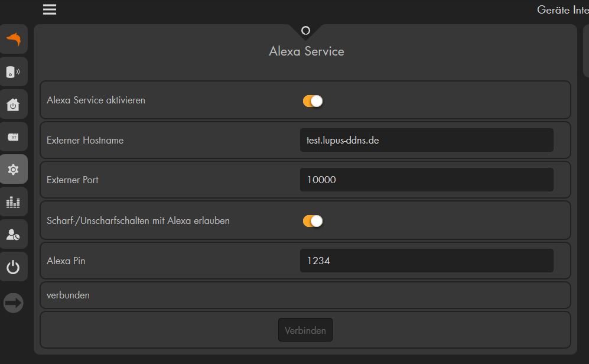This screenshot has height=364, width=589.
Task: Click the Externer Port label
Action: (73, 180)
